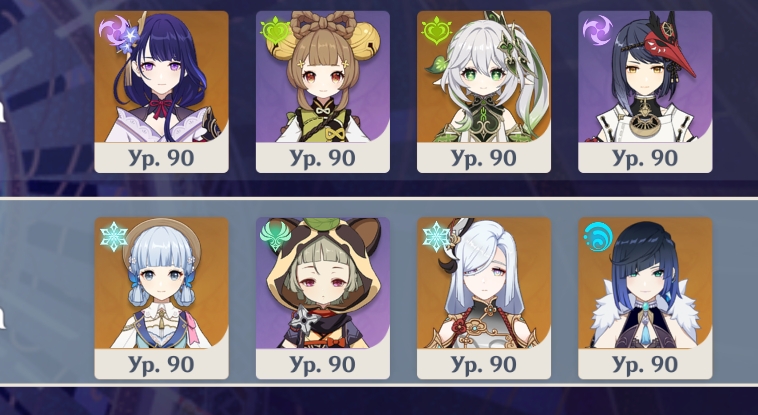Viewport: 758px width, 415px height.
Task: Choose the character in the tanuki hood
Action: point(322,283)
